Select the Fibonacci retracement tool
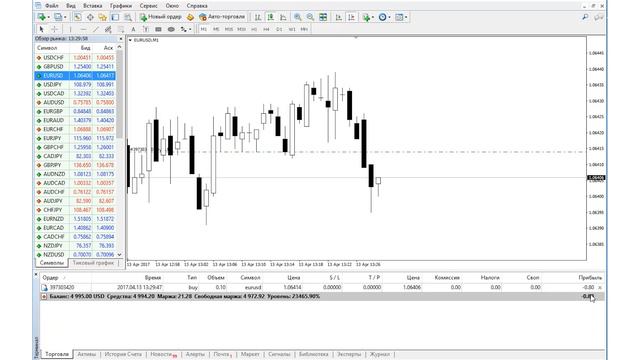Screen dimensions: 640x360 [x=121, y=29]
